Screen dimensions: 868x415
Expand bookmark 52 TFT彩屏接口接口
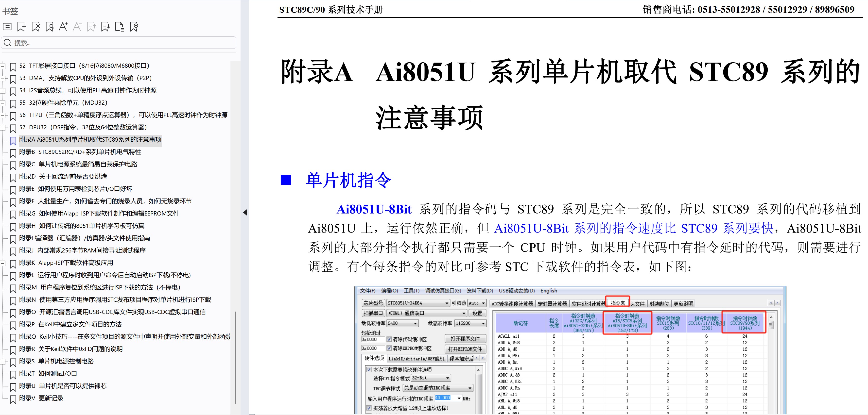[3, 66]
